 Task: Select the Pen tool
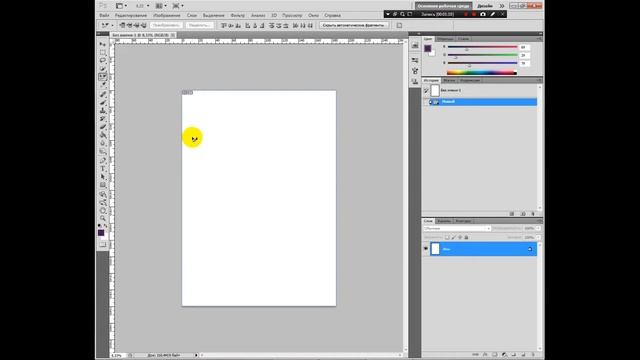[103, 161]
